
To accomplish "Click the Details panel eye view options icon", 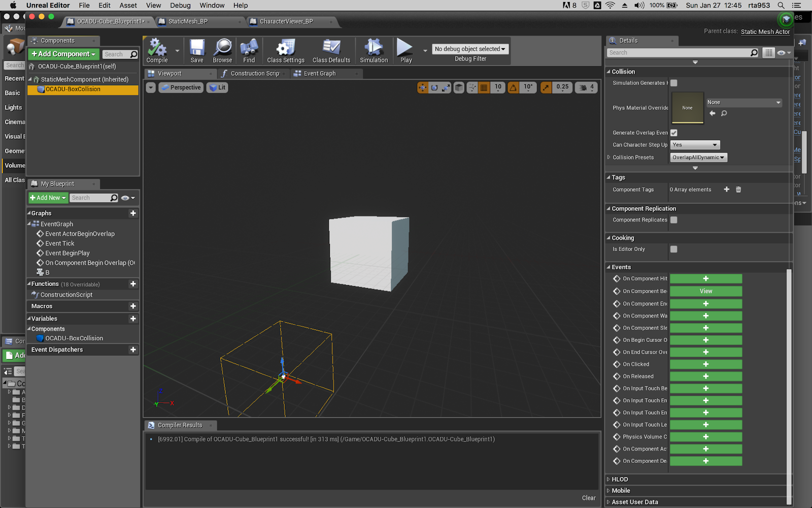I will click(x=784, y=53).
